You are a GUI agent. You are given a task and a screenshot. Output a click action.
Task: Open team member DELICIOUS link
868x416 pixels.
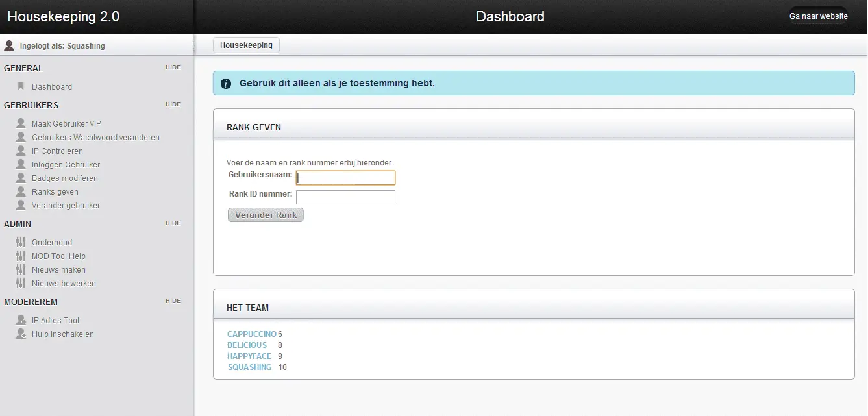[x=247, y=345]
